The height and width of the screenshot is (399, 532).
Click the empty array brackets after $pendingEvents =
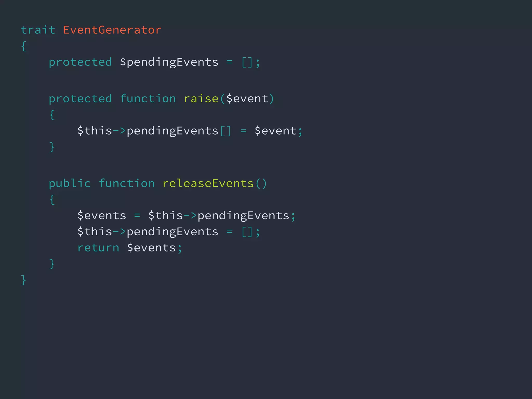pos(247,62)
